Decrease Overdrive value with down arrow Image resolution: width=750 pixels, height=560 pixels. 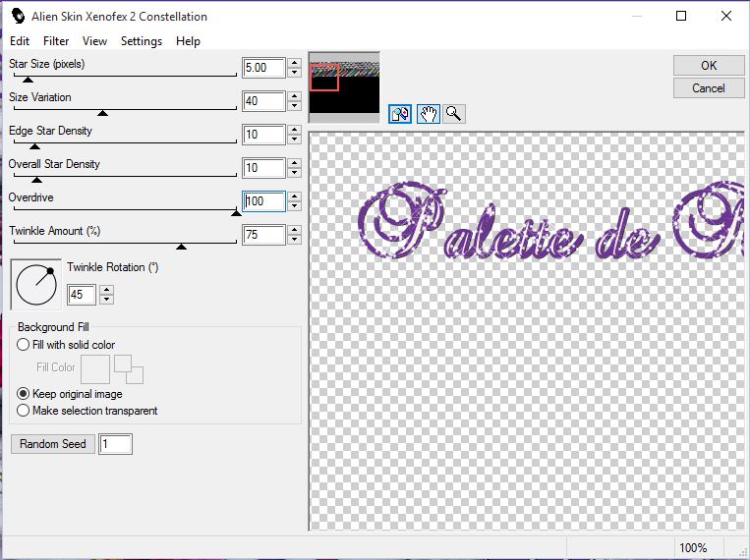pyautogui.click(x=295, y=206)
